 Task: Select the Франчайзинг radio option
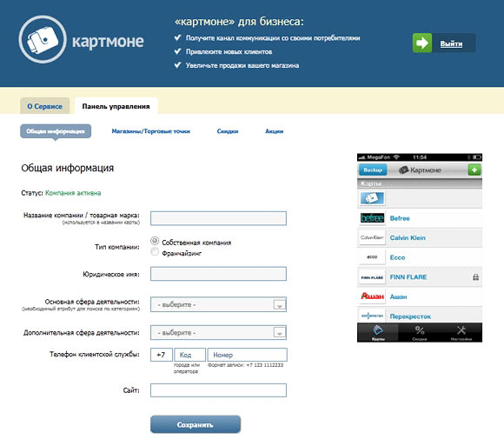tap(155, 251)
